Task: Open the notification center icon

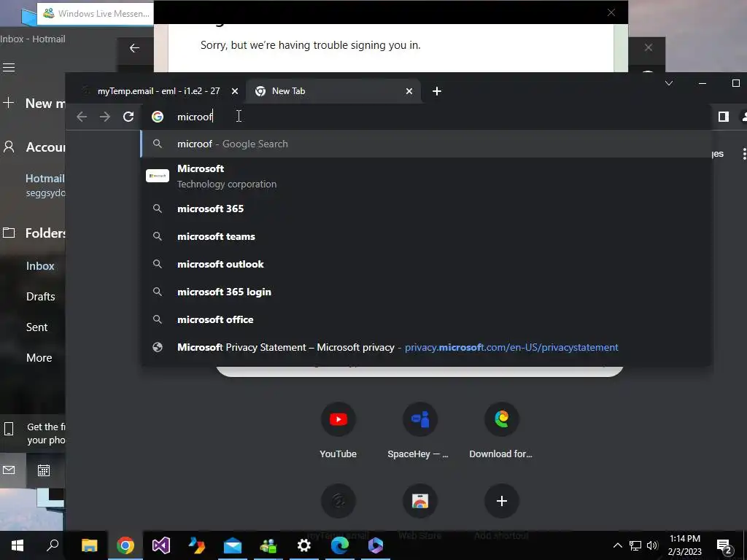Action: (724, 546)
